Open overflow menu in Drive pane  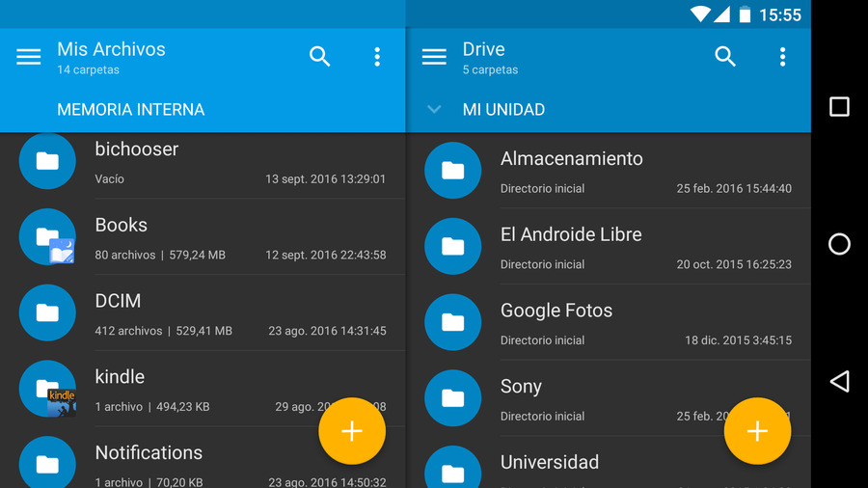[782, 57]
